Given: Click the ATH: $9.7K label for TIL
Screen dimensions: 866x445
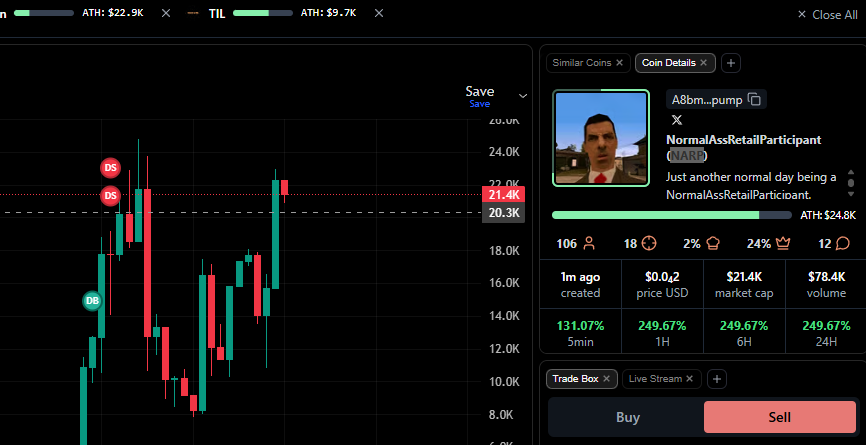Looking at the screenshot, I should 330,13.
